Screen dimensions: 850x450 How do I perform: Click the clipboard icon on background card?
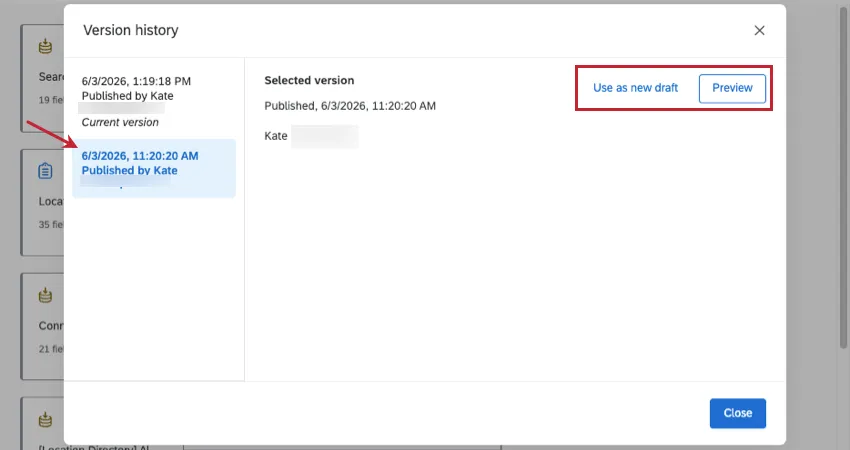point(46,171)
